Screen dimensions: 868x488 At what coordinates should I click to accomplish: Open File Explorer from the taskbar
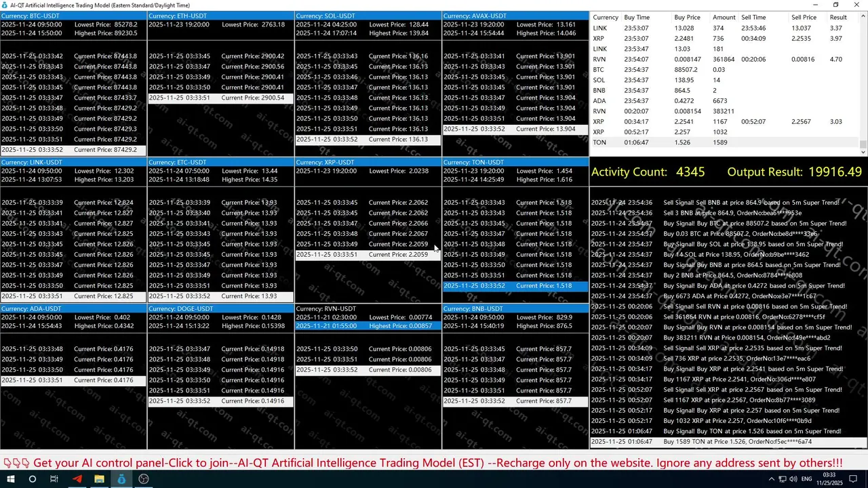click(x=99, y=479)
